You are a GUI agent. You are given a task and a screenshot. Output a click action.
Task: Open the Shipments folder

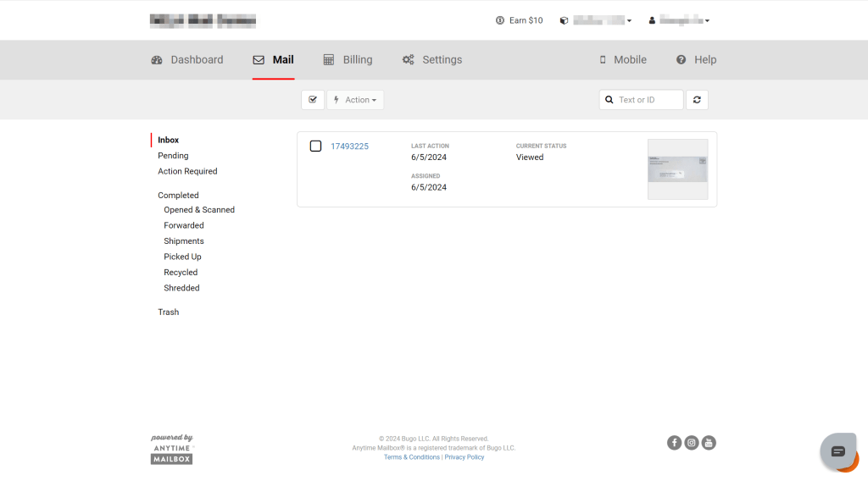click(184, 241)
